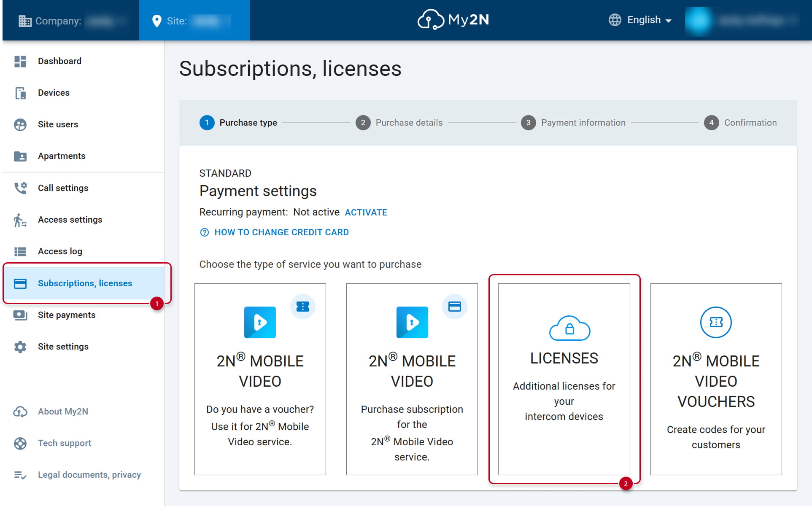Open Site settings page

pos(84,347)
